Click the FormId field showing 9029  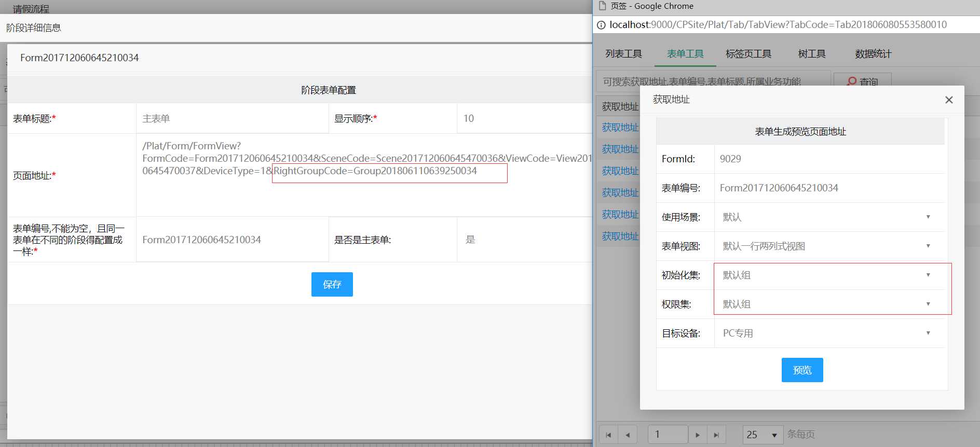pos(829,159)
